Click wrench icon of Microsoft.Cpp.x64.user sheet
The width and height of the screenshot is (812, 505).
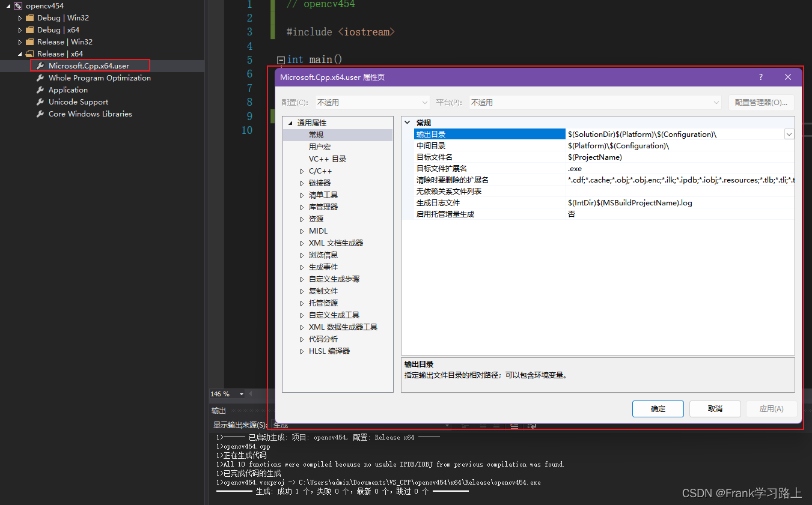41,66
